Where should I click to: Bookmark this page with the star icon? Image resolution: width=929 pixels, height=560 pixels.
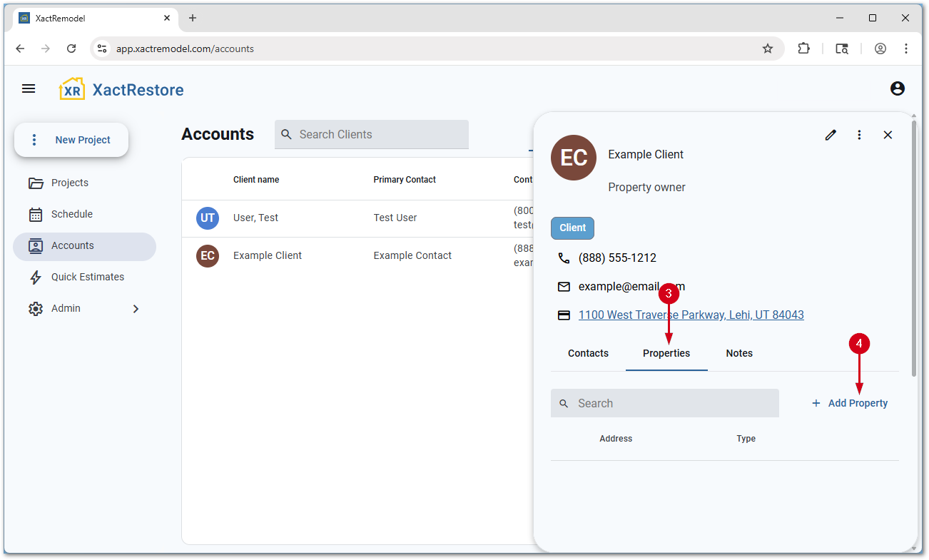point(768,49)
